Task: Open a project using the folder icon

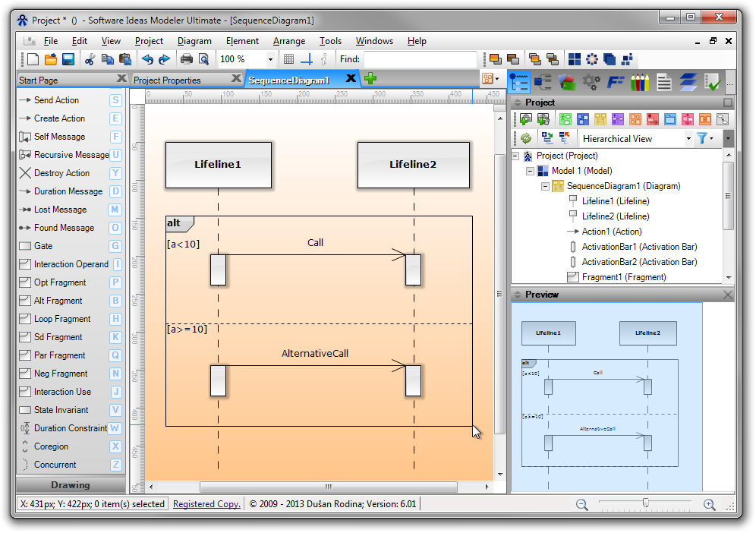Action: (x=51, y=59)
